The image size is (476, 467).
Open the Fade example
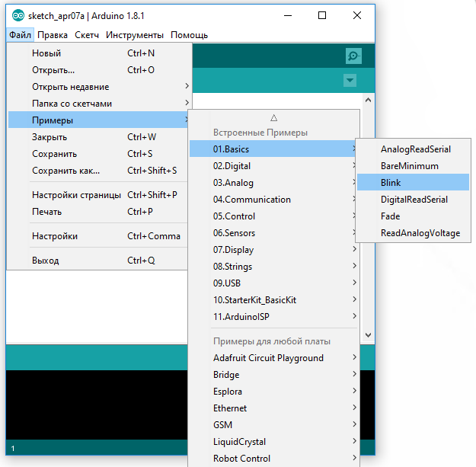(413, 216)
